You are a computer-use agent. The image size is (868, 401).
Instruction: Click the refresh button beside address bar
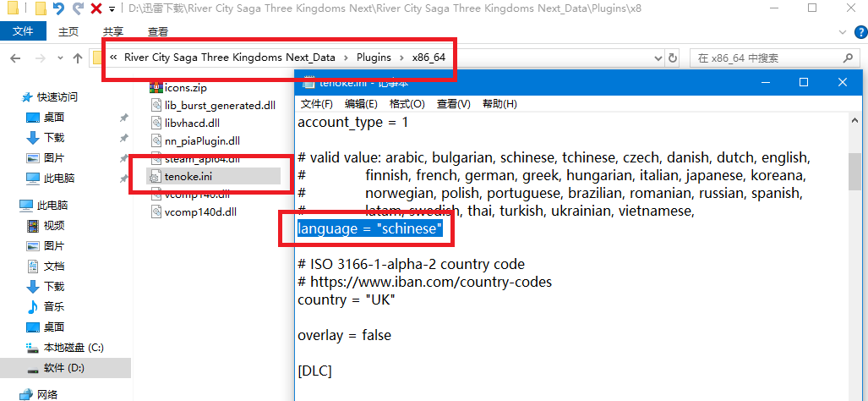(673, 58)
